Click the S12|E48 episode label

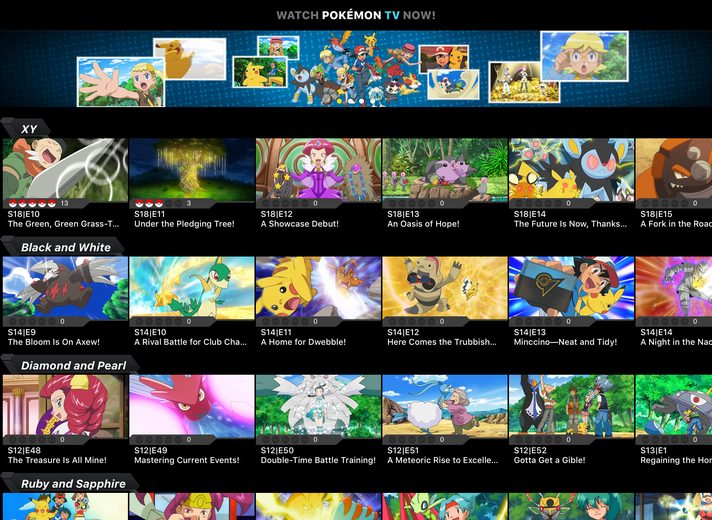pos(24,450)
